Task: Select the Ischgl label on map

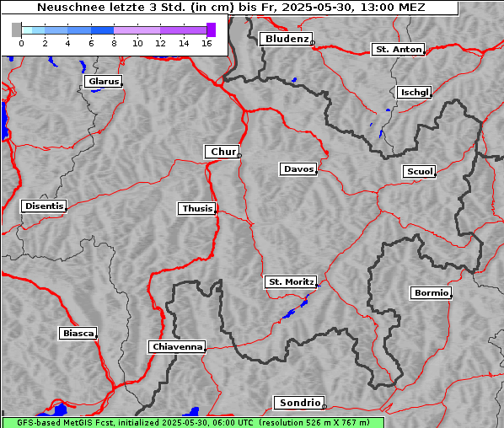Action: coord(415,93)
